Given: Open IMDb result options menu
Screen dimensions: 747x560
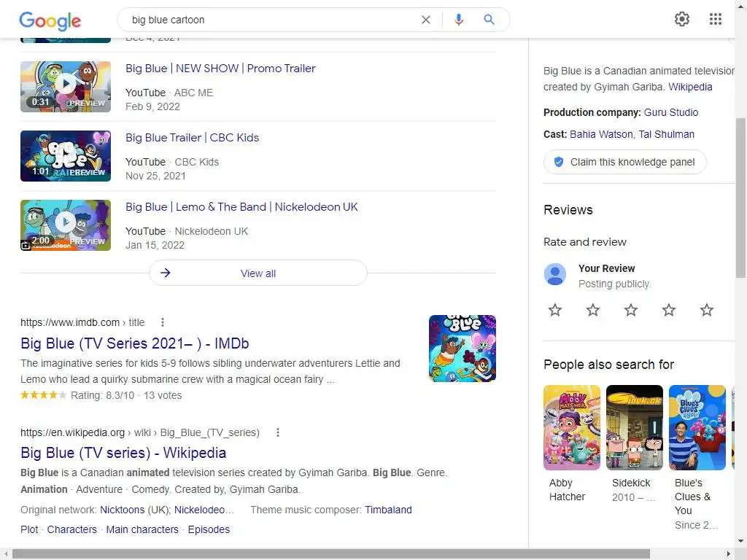Looking at the screenshot, I should point(163,322).
